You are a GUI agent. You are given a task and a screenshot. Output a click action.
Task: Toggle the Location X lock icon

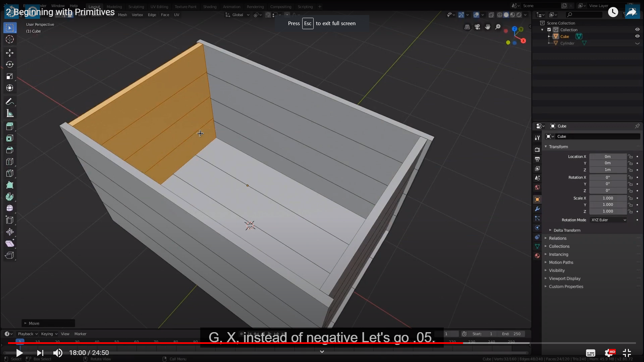tap(631, 157)
